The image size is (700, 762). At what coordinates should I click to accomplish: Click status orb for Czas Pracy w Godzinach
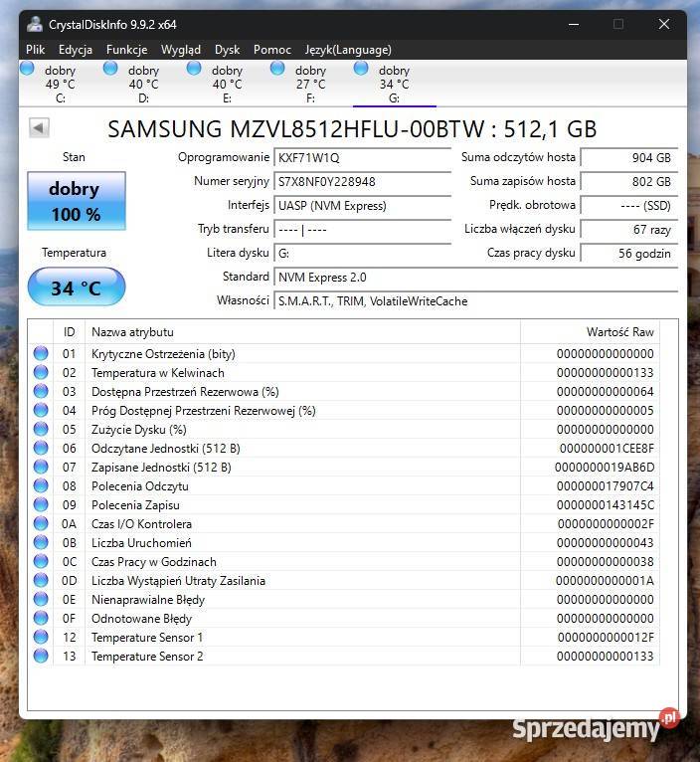click(x=41, y=561)
